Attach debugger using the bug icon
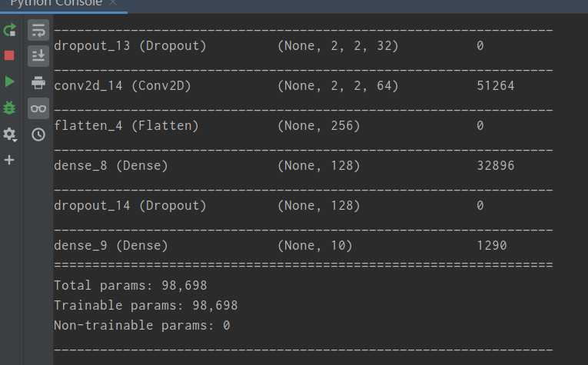 pyautogui.click(x=10, y=108)
